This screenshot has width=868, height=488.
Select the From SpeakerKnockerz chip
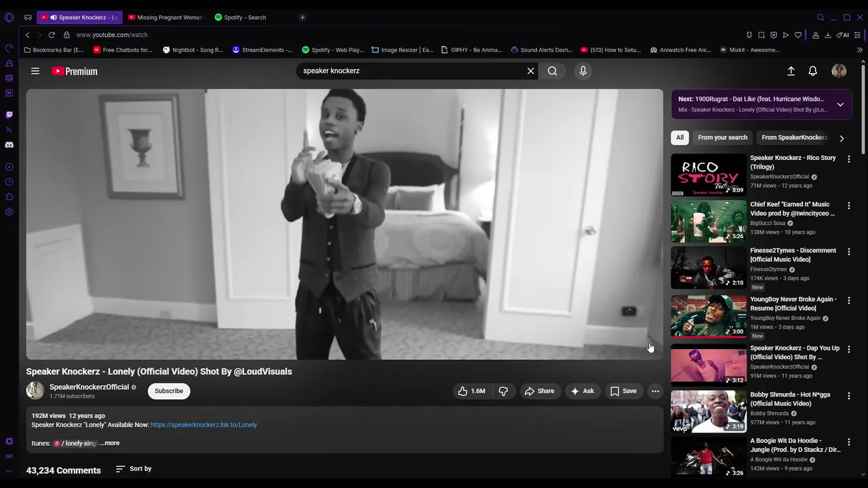(794, 138)
